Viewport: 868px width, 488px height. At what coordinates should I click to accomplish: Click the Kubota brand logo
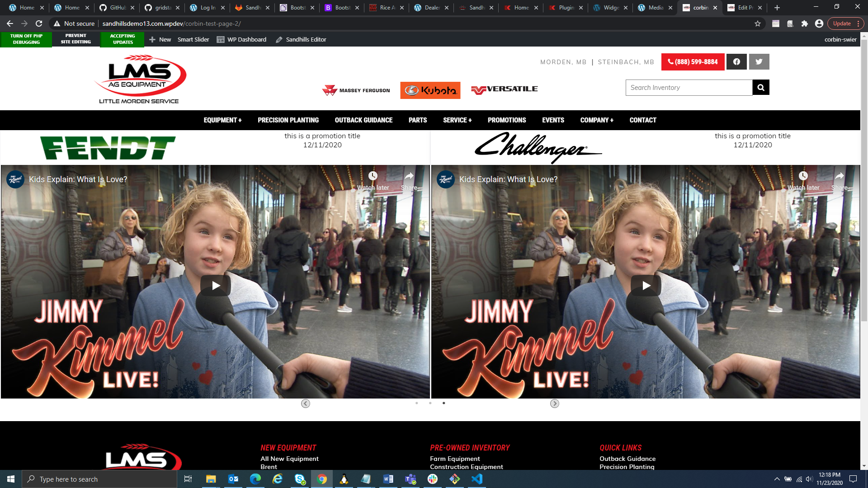pos(430,90)
